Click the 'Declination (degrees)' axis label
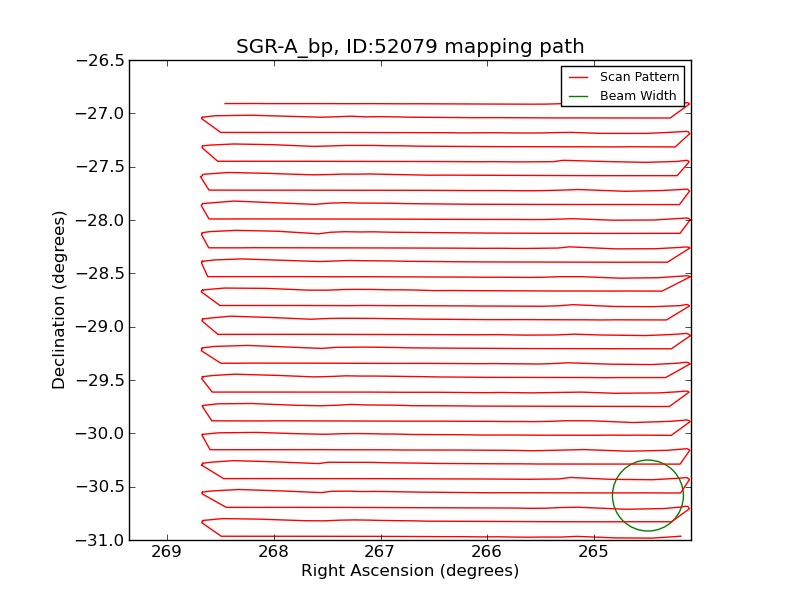The width and height of the screenshot is (800, 600). click(60, 300)
